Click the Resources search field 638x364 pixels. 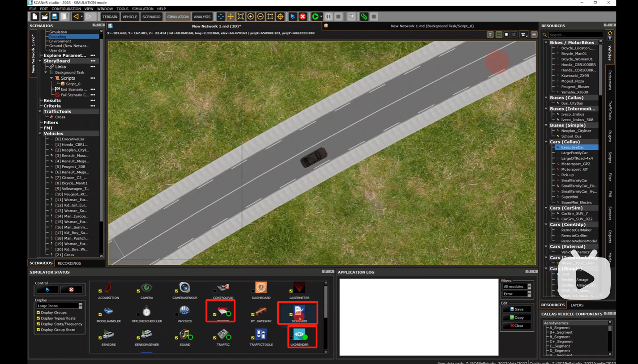click(575, 35)
